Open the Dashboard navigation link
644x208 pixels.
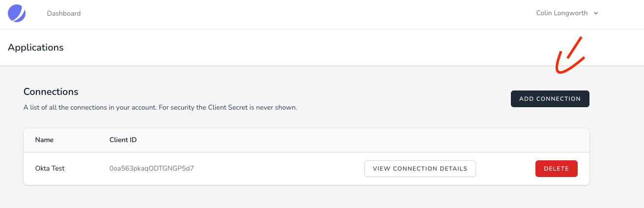pos(64,13)
